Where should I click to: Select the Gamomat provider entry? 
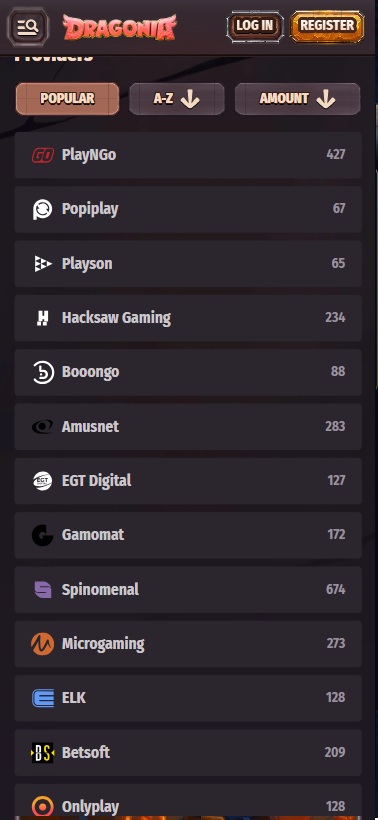(188, 535)
